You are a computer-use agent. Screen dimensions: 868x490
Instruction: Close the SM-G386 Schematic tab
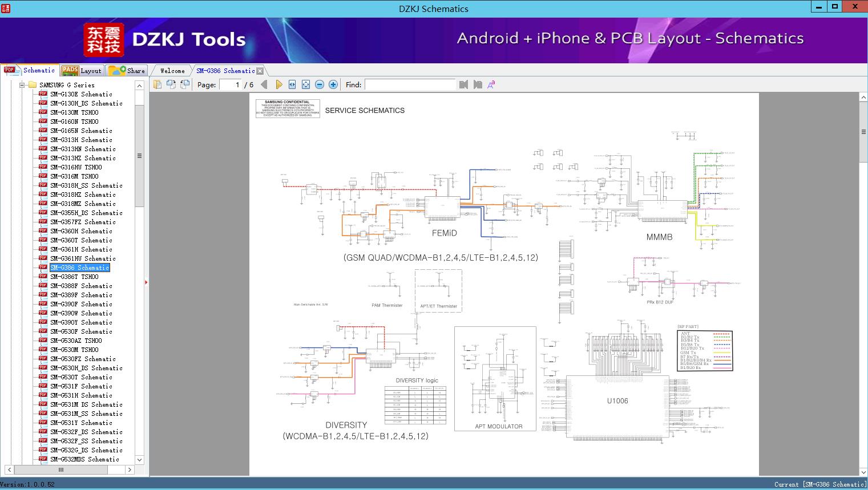[260, 71]
